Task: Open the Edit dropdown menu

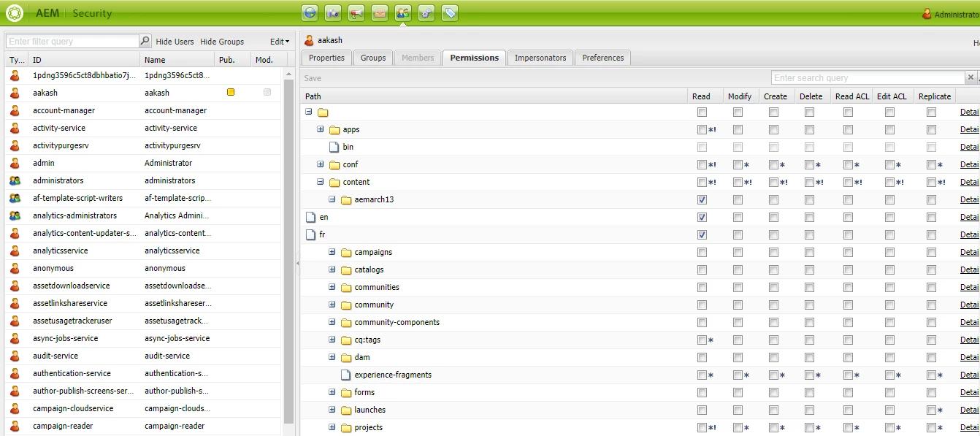Action: pyautogui.click(x=280, y=42)
